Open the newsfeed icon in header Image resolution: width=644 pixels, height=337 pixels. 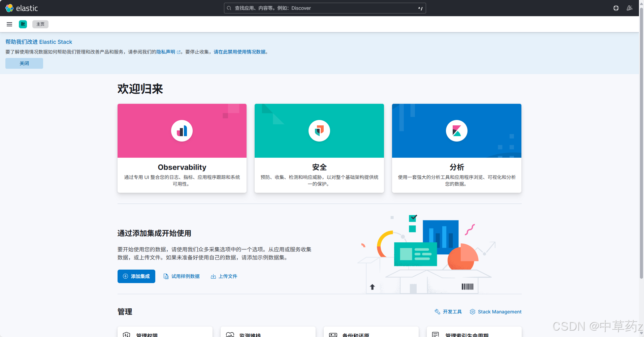630,8
